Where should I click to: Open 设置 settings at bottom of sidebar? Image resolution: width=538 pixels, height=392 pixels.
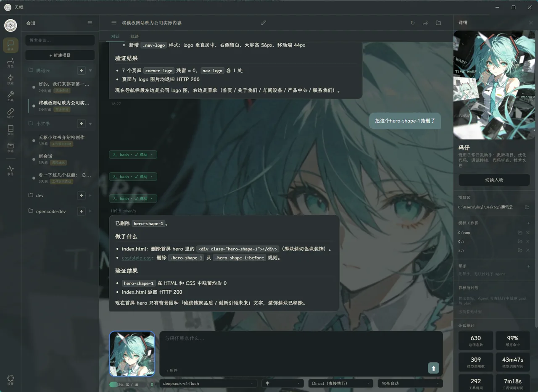click(11, 380)
